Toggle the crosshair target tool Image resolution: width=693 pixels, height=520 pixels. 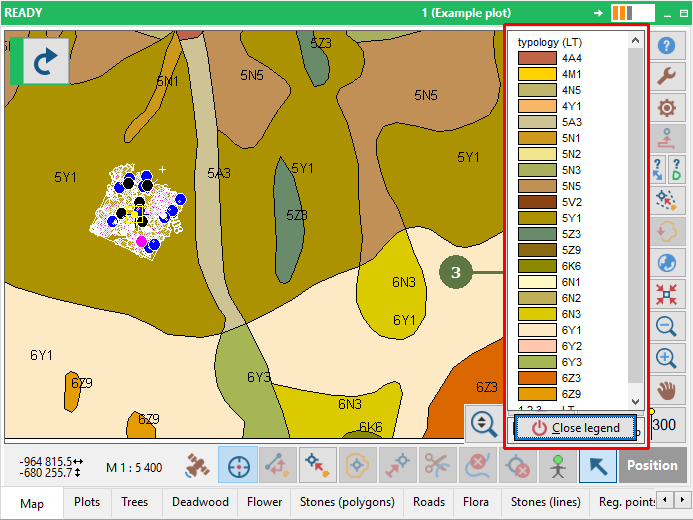pyautogui.click(x=238, y=465)
